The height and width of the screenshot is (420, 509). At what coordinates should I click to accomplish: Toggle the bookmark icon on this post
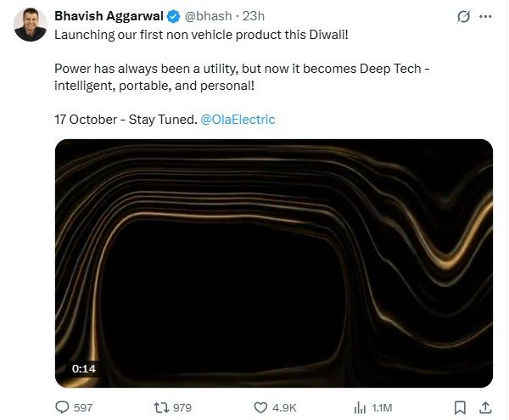(459, 407)
